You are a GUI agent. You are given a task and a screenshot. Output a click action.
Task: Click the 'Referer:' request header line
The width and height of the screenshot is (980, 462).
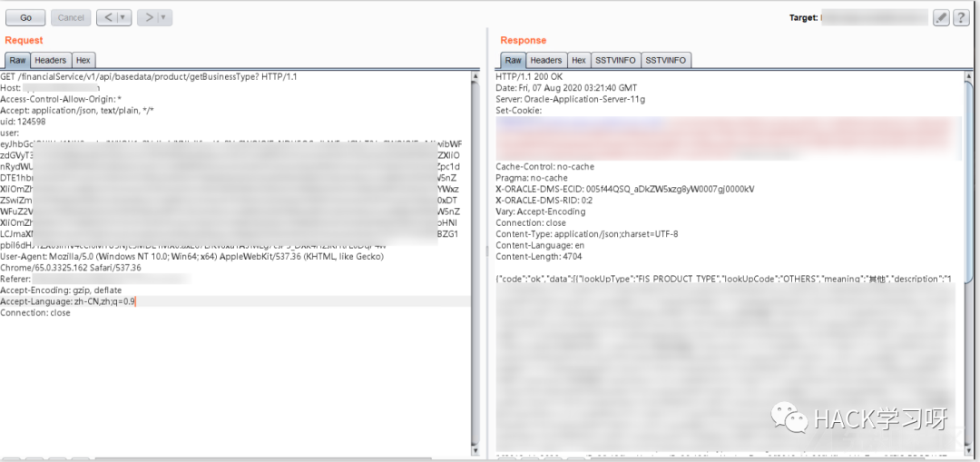15,280
